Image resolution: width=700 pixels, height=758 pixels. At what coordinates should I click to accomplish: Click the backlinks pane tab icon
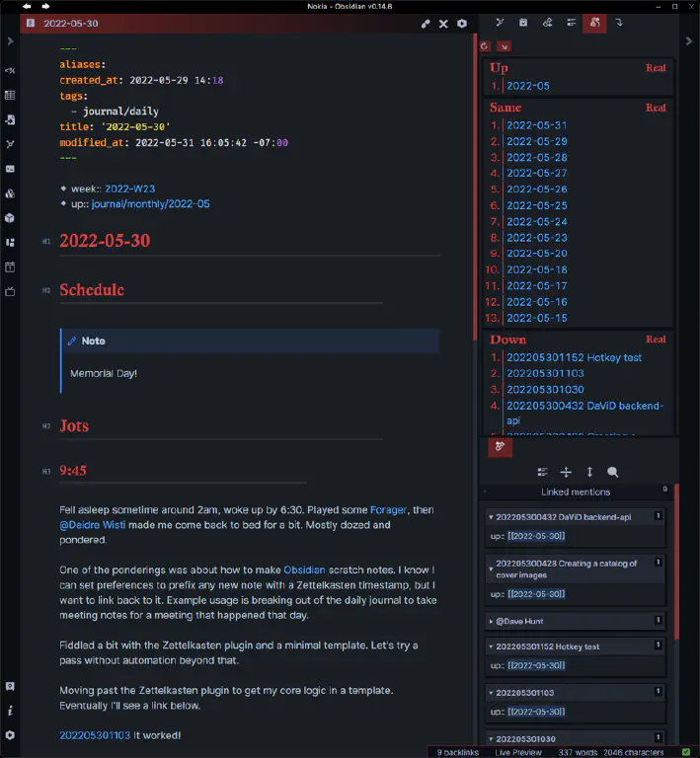(x=500, y=447)
